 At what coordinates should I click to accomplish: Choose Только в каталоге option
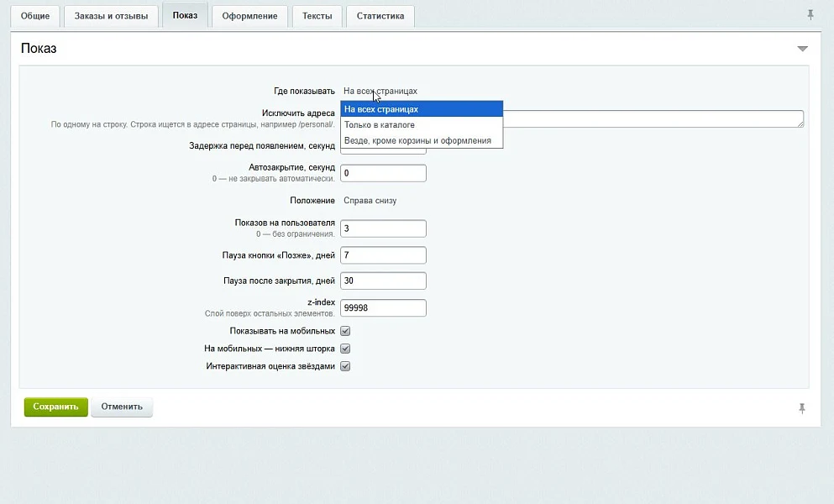[x=422, y=124]
